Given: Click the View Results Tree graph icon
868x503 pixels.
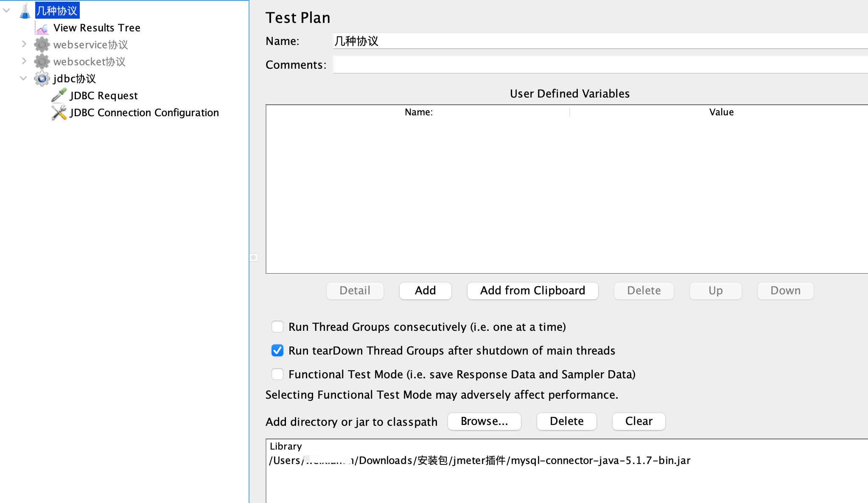Looking at the screenshot, I should (42, 28).
